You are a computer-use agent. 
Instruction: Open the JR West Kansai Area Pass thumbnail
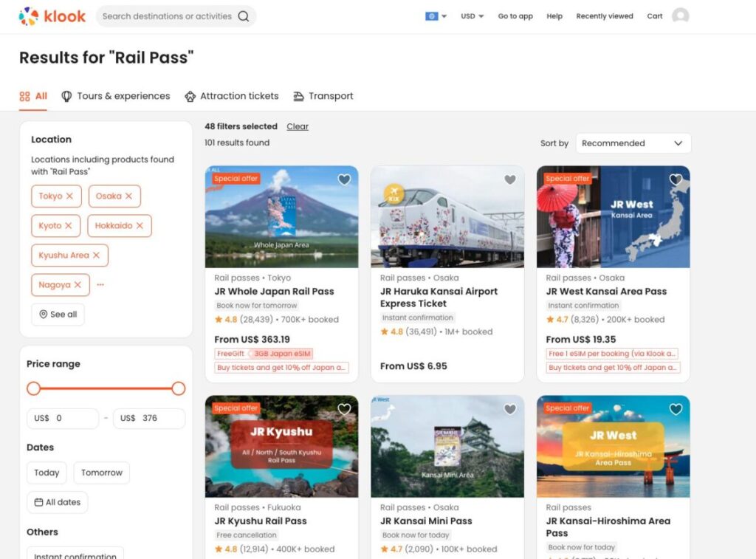tap(614, 217)
